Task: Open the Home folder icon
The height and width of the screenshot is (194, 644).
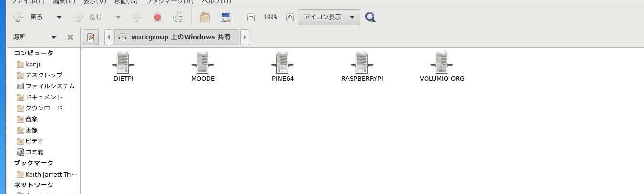Action: point(205,18)
